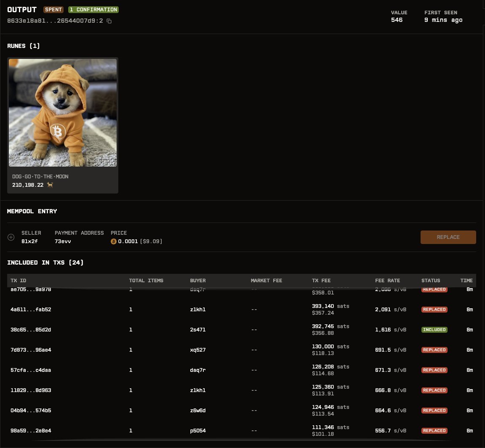Click the 130,000 sats fee value
485x448 pixels.
[330, 347]
